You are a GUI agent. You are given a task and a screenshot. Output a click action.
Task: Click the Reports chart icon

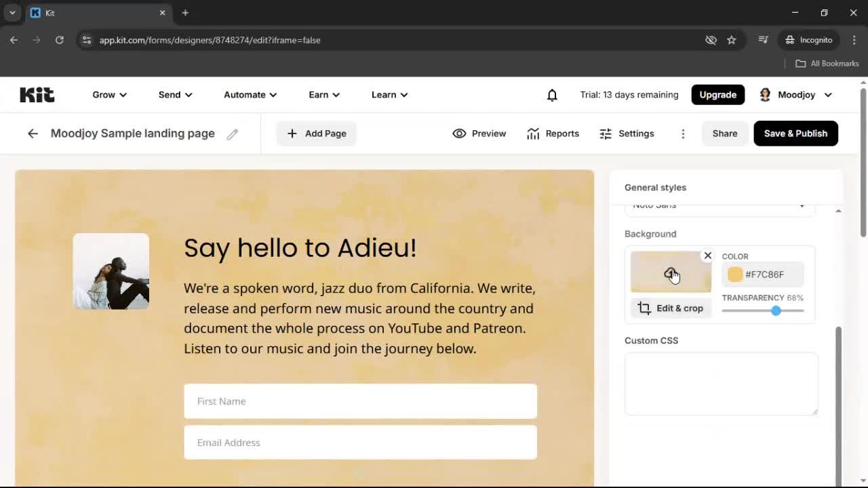click(x=533, y=134)
